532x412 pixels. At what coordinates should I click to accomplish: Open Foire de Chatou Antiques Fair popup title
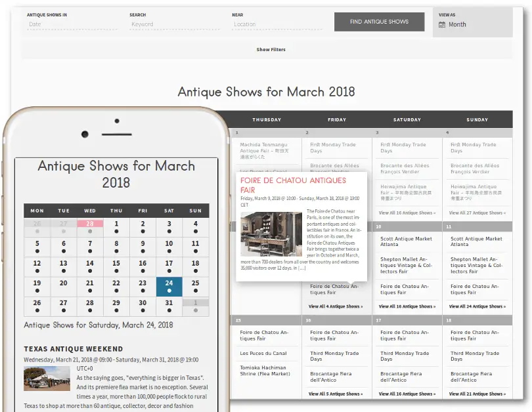[293, 185]
